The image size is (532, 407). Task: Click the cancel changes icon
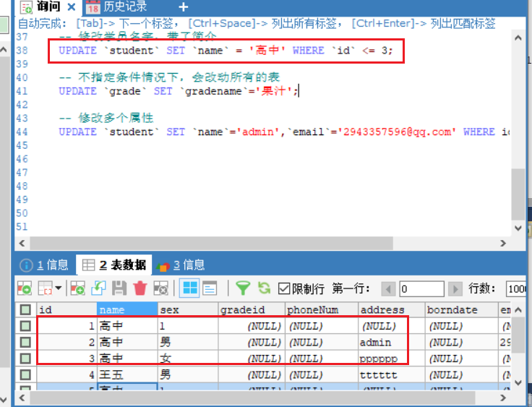[x=160, y=288]
